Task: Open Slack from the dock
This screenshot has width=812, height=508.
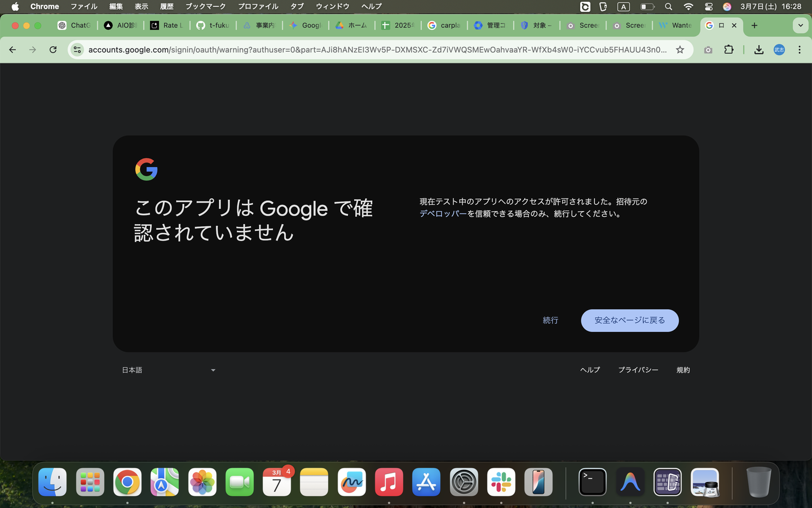Action: [x=501, y=482]
